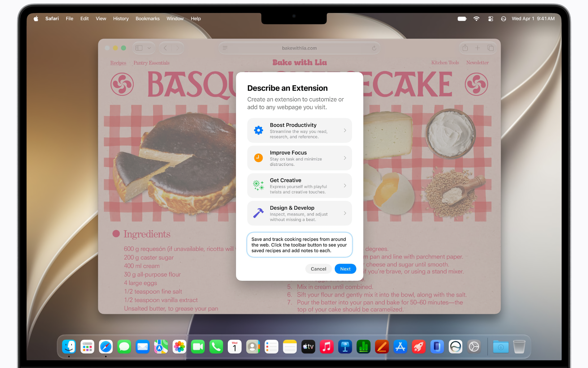Click the Next button

coord(345,269)
